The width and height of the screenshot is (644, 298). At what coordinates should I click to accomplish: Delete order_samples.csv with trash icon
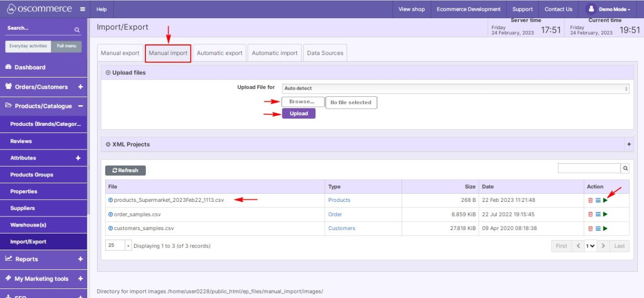(590, 214)
